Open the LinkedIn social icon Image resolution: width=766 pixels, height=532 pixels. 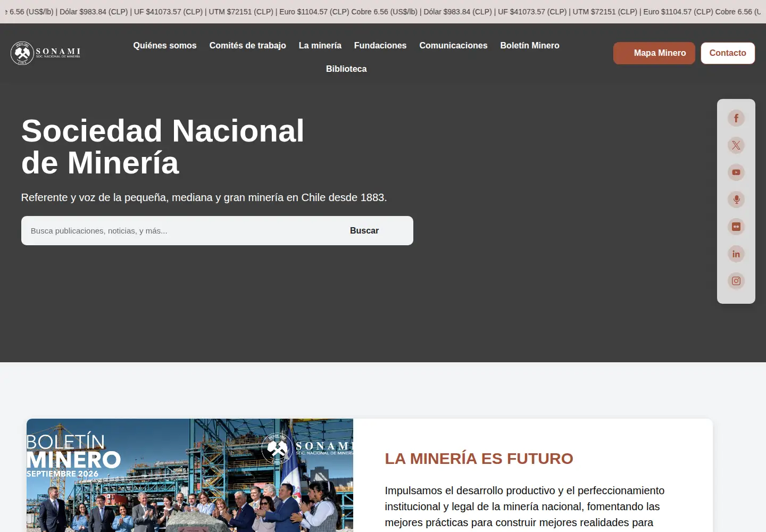pos(736,254)
